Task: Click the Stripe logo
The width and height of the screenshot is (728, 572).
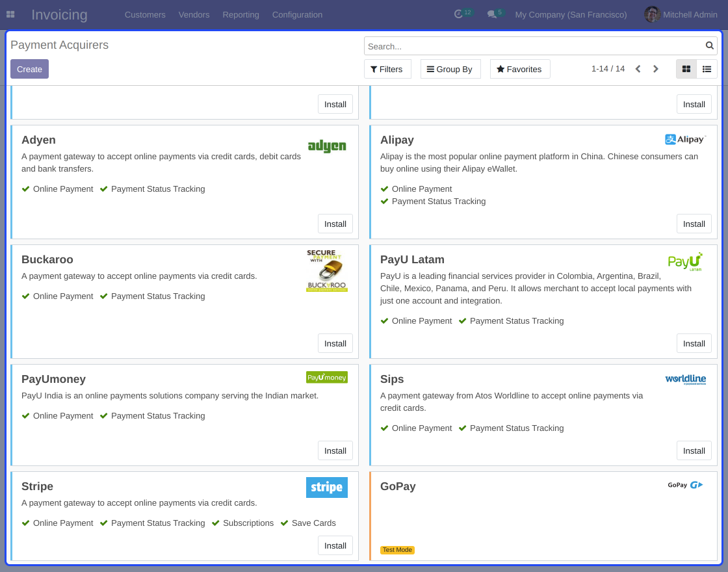Action: pos(327,487)
